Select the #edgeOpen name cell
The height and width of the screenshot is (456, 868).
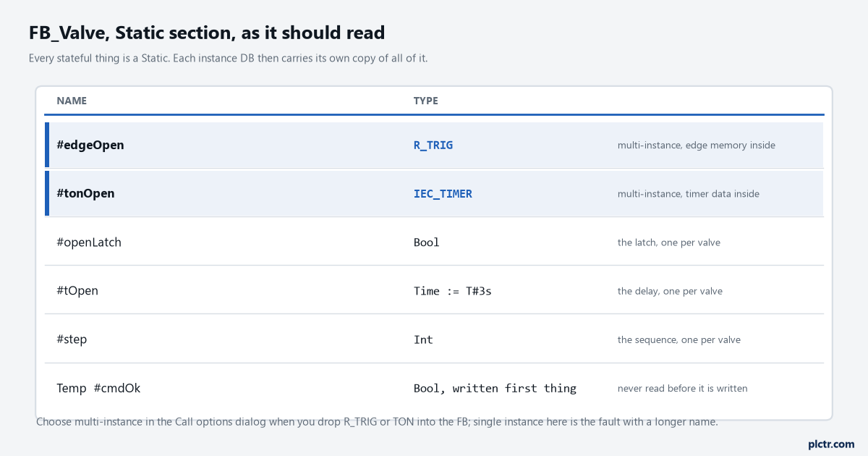click(90, 145)
